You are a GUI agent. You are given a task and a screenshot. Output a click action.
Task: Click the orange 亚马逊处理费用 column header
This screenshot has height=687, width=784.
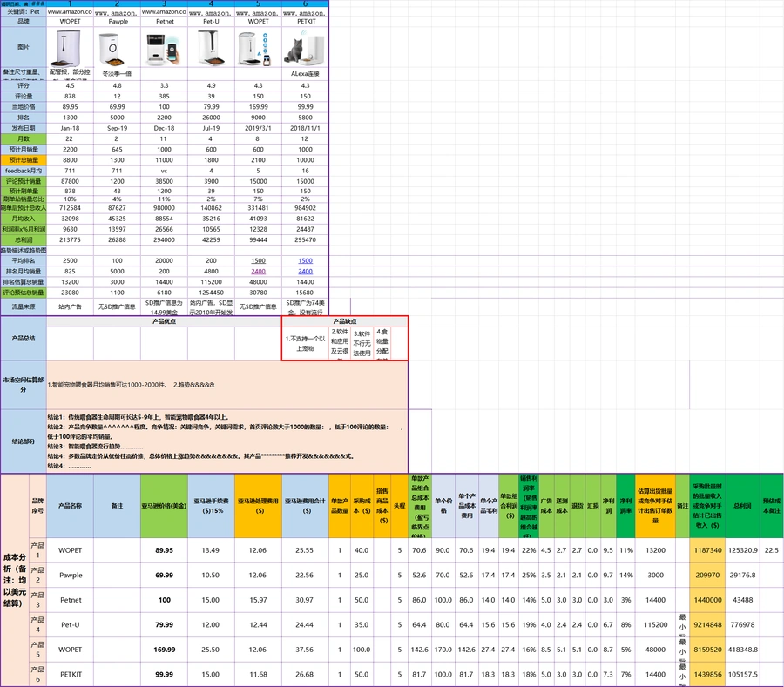coord(259,506)
